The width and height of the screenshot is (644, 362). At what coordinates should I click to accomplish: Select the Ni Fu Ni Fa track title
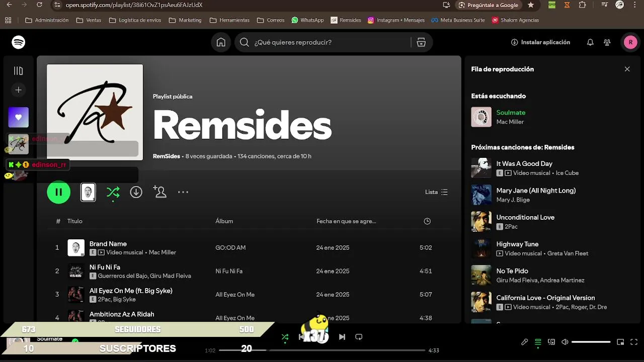click(x=105, y=267)
